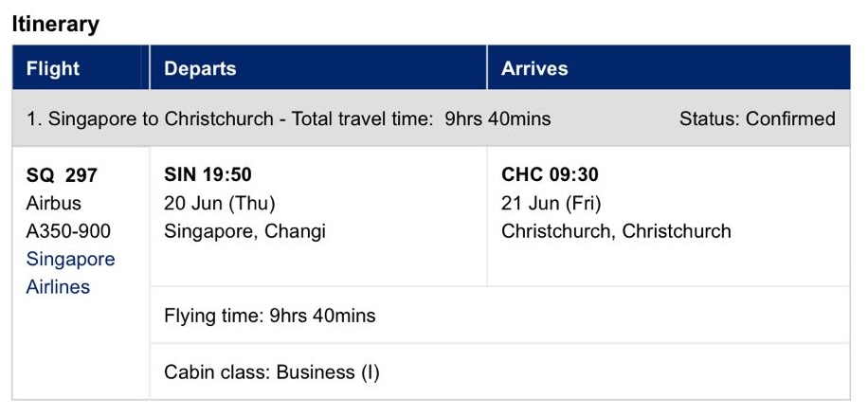Viewport: 868px width, 417px height.
Task: Click the Cabin class: Business (I) row
Action: (271, 372)
